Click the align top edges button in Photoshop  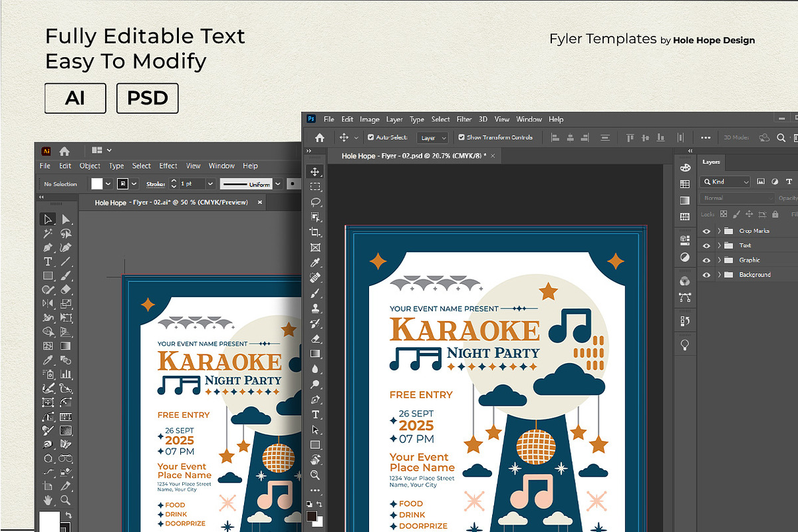point(630,138)
